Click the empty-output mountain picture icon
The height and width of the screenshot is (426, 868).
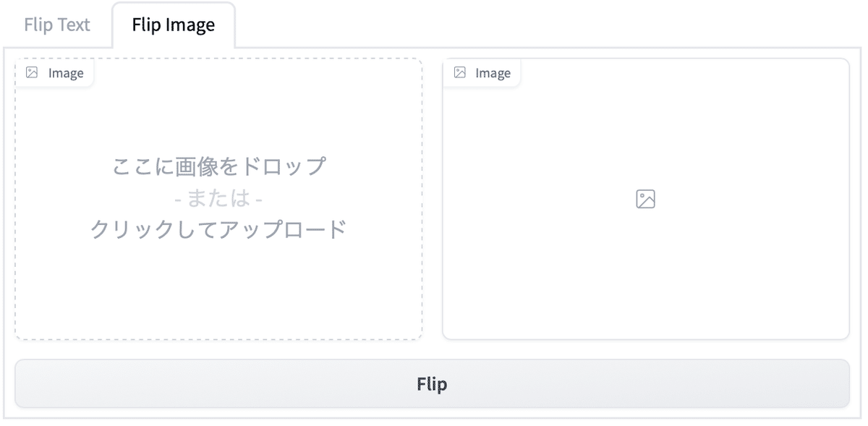pos(645,199)
